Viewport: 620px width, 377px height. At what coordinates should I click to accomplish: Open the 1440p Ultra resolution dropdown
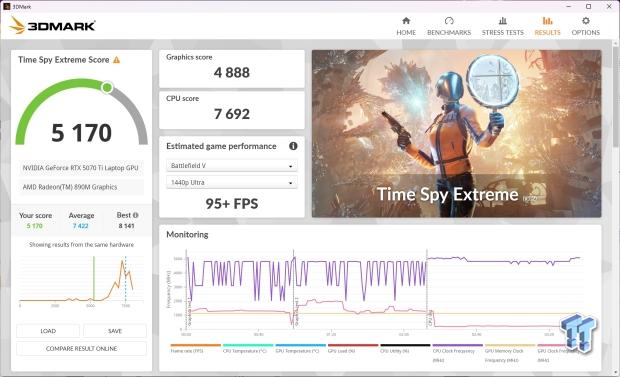coord(232,183)
